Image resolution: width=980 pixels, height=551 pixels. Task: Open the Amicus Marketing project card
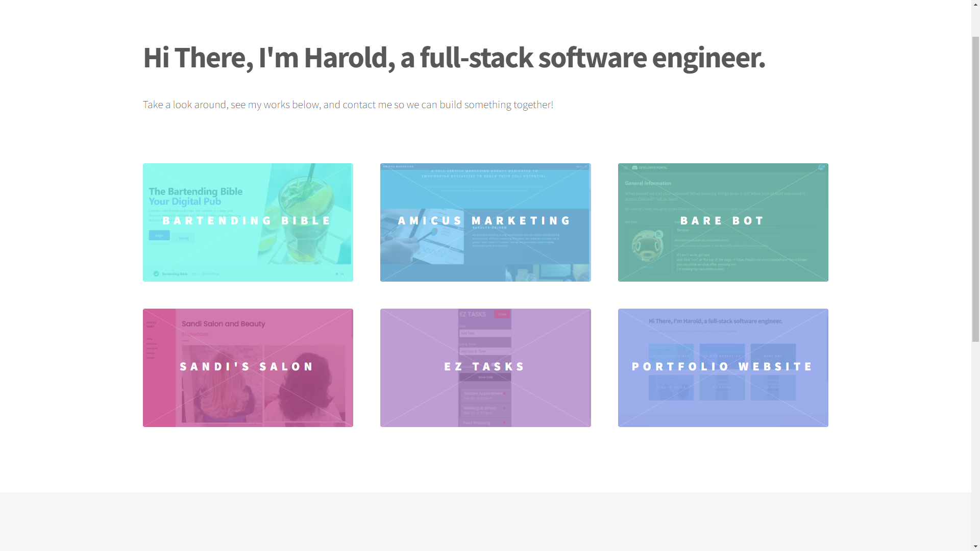tap(485, 222)
